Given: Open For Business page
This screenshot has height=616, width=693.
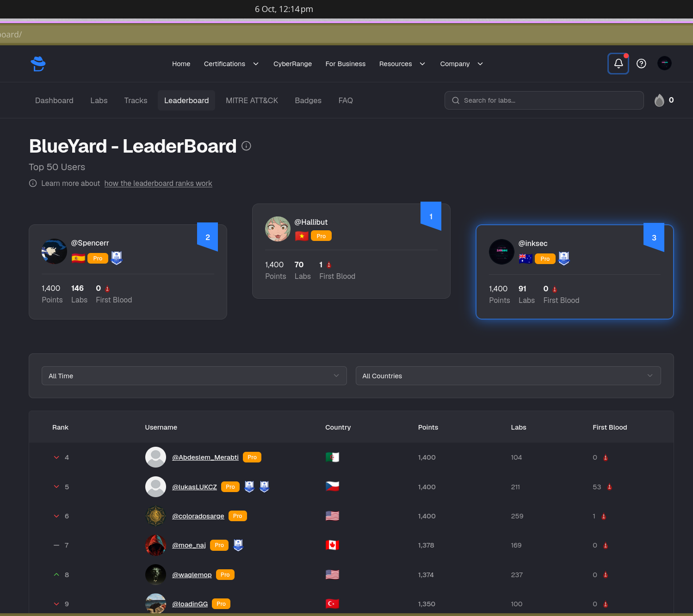Looking at the screenshot, I should point(346,64).
